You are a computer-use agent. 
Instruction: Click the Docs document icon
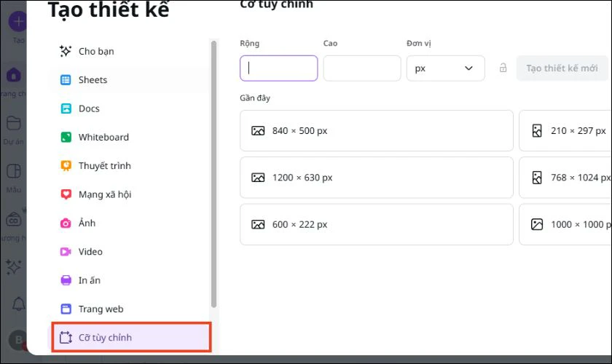click(66, 108)
